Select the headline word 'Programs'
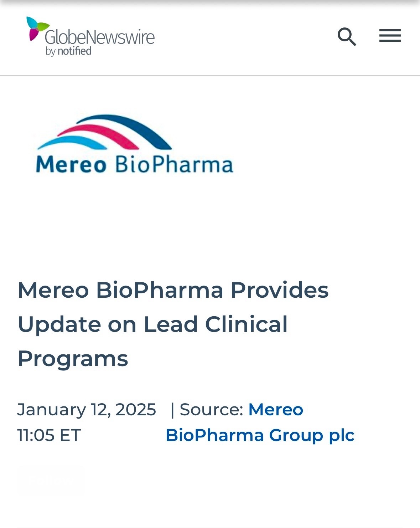This screenshot has width=420, height=528. click(73, 359)
